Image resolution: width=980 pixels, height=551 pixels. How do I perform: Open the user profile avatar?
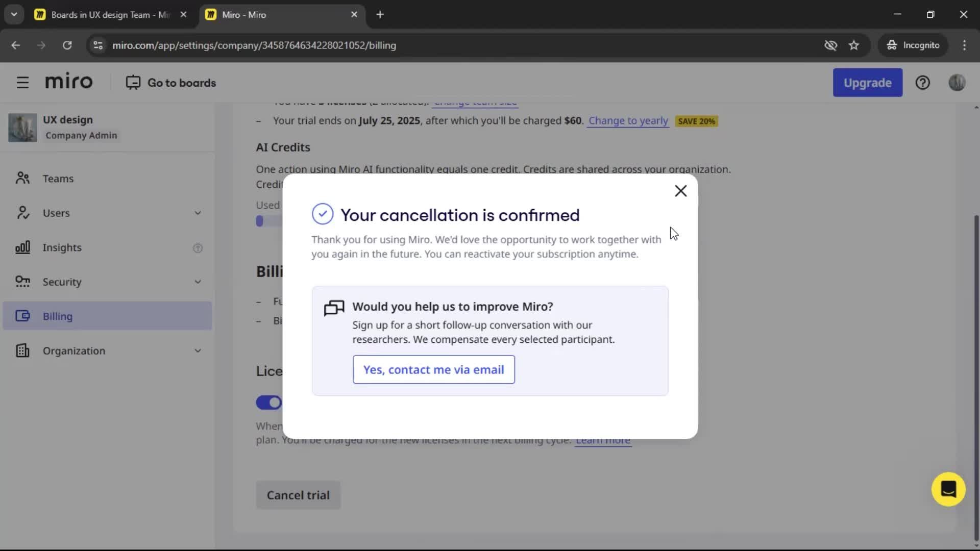click(957, 83)
